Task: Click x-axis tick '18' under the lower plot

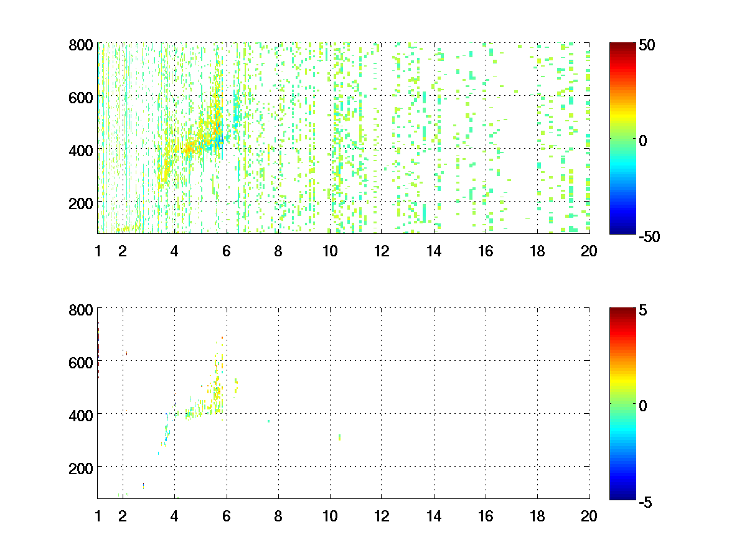Action: (x=537, y=516)
